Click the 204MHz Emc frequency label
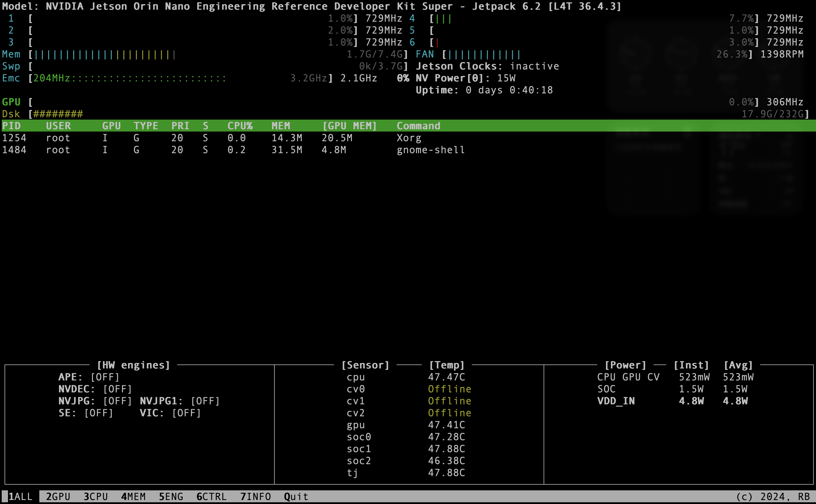Viewport: 816px width, 504px height. pos(52,78)
